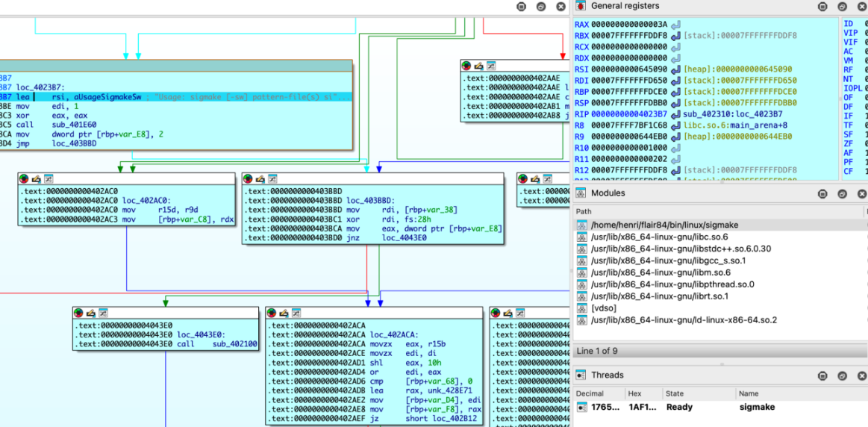
Task: Float the General registers panel
Action: point(842,7)
